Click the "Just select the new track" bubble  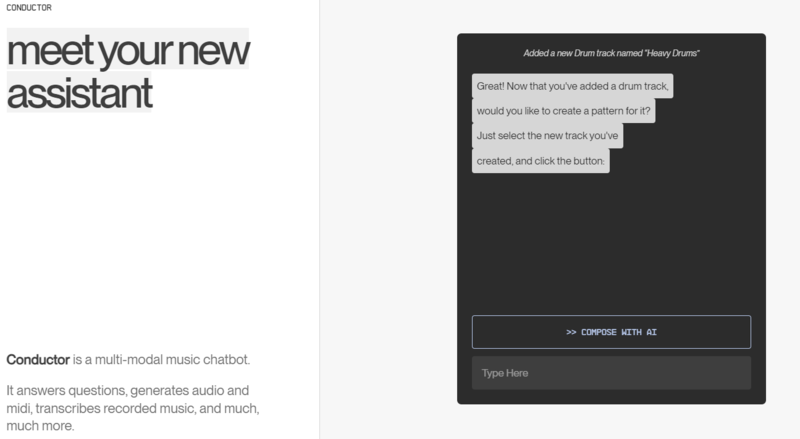[x=548, y=135]
